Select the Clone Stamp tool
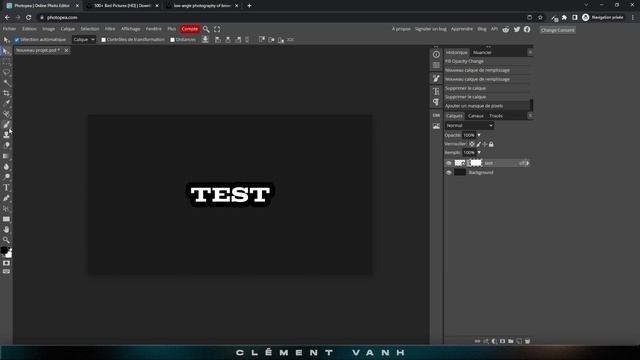Image resolution: width=640 pixels, height=360 pixels. coord(6,135)
